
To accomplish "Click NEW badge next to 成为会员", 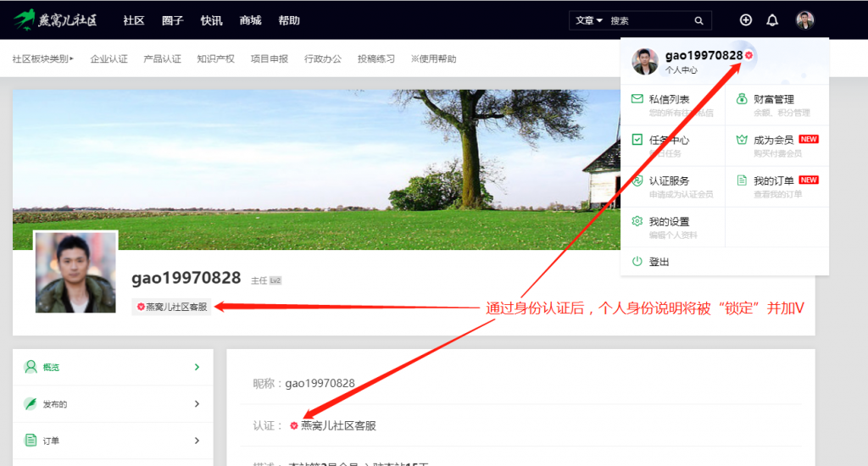I will tap(809, 140).
